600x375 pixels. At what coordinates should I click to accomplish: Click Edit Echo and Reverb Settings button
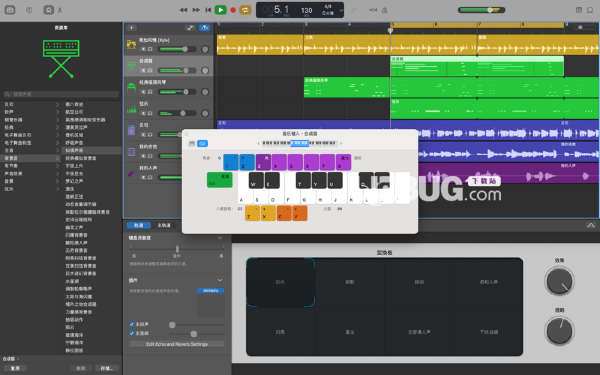pyautogui.click(x=177, y=344)
